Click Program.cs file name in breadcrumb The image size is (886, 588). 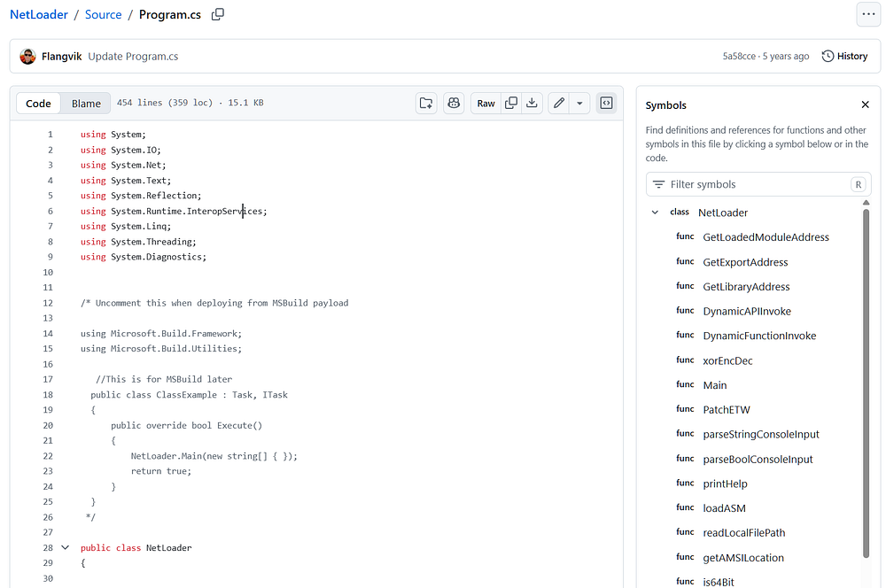coord(169,15)
